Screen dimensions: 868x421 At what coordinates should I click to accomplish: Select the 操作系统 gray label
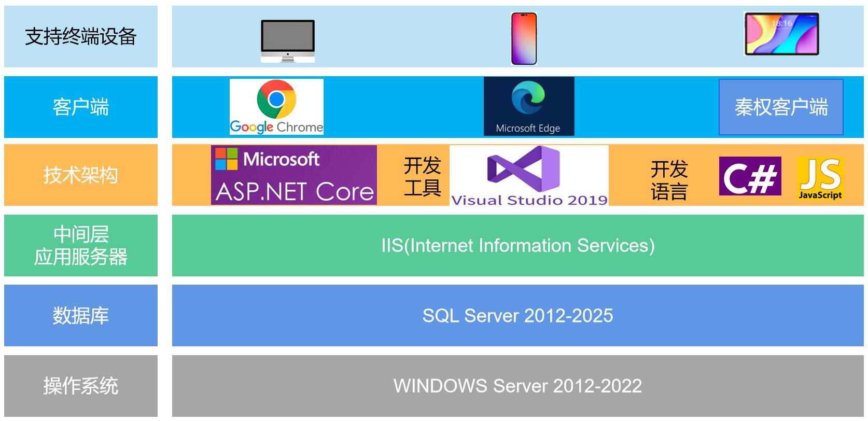(81, 386)
